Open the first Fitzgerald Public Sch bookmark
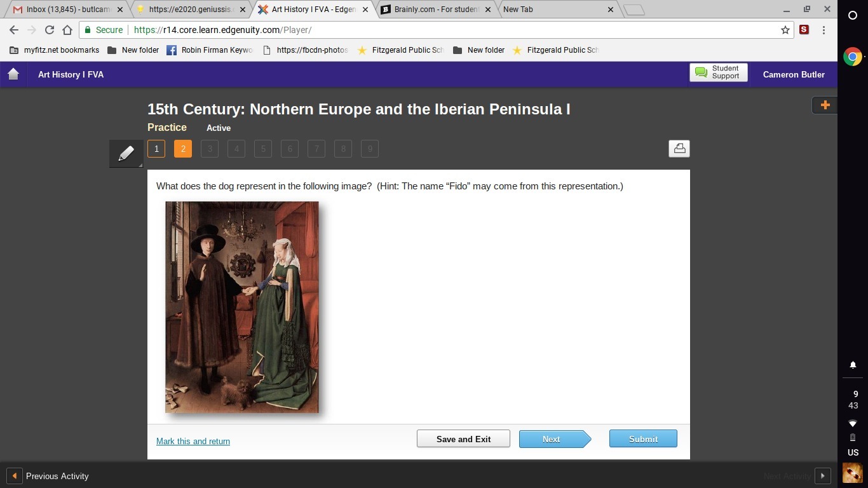This screenshot has height=488, width=868. tap(400, 50)
